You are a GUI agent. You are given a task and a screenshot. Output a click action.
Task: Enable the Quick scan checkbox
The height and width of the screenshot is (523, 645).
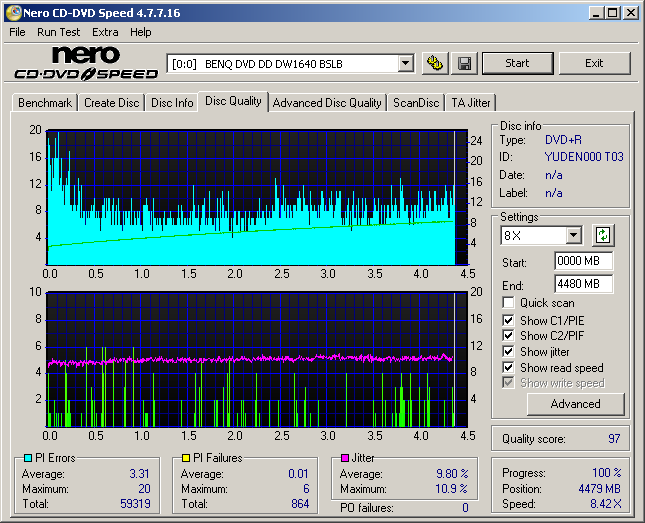click(509, 303)
